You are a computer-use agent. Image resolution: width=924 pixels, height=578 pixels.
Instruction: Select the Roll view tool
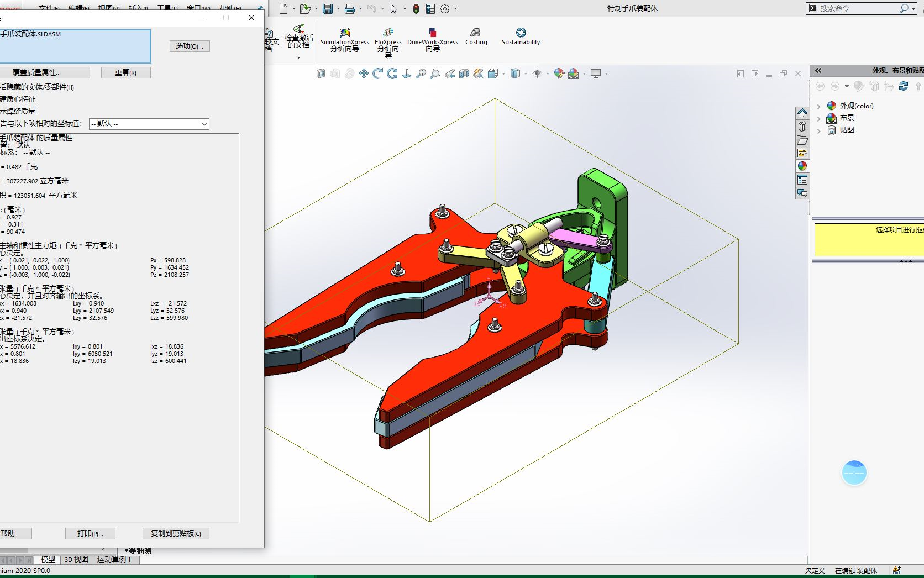392,73
